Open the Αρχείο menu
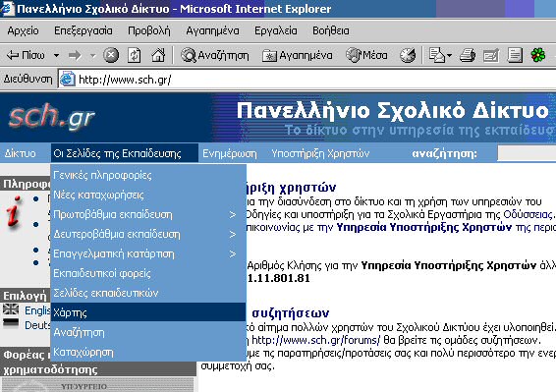Image resolution: width=556 pixels, height=392 pixels. pyautogui.click(x=23, y=30)
